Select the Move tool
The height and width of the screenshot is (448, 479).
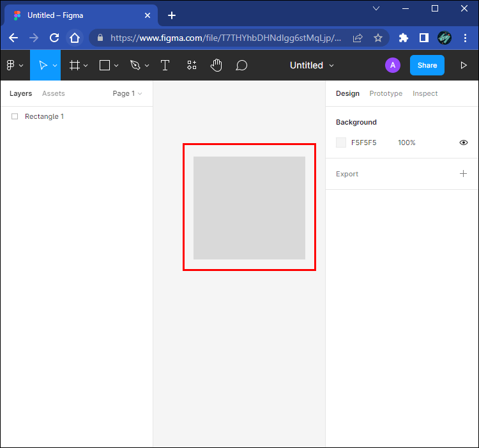[x=43, y=65]
